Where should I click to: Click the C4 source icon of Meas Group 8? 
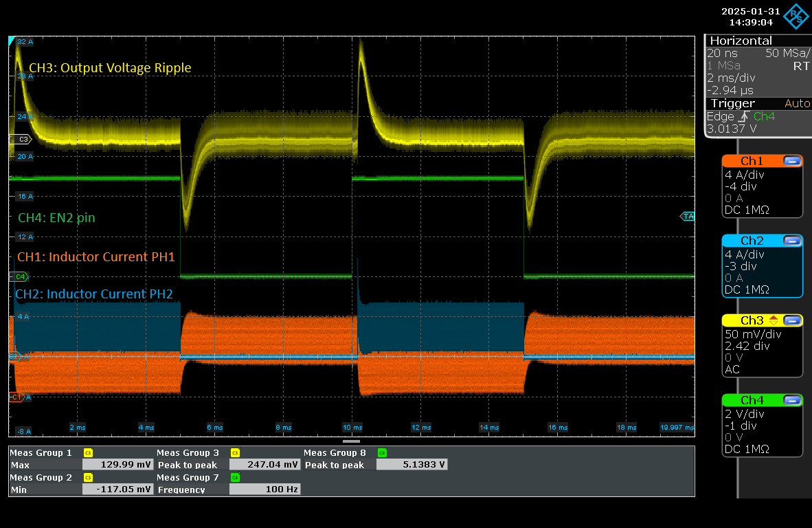(x=382, y=453)
